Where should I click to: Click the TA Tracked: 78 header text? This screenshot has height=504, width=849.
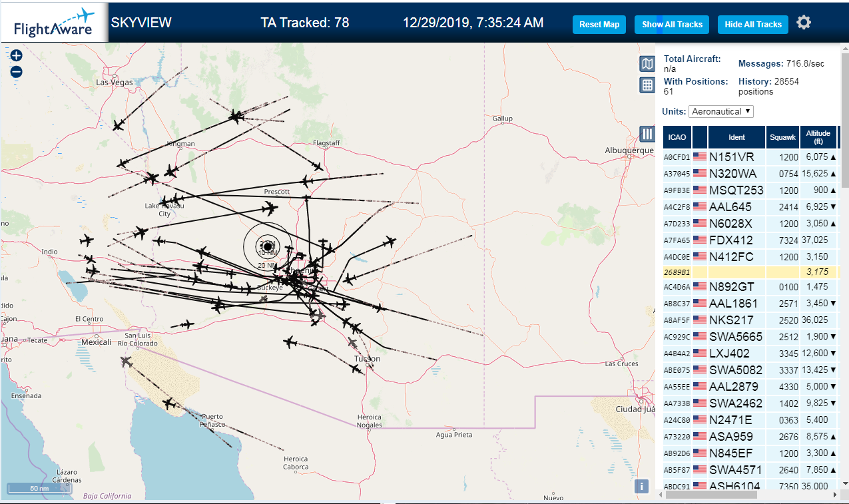coord(305,23)
